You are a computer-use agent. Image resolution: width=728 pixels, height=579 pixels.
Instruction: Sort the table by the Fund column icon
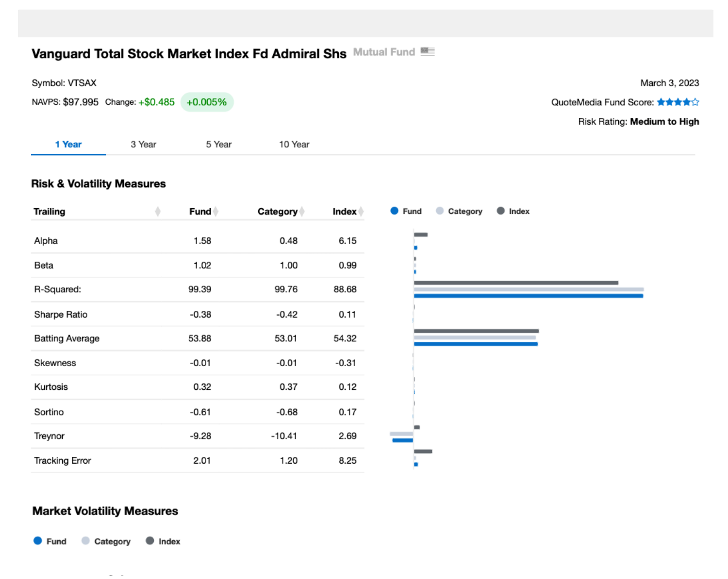[x=215, y=211]
